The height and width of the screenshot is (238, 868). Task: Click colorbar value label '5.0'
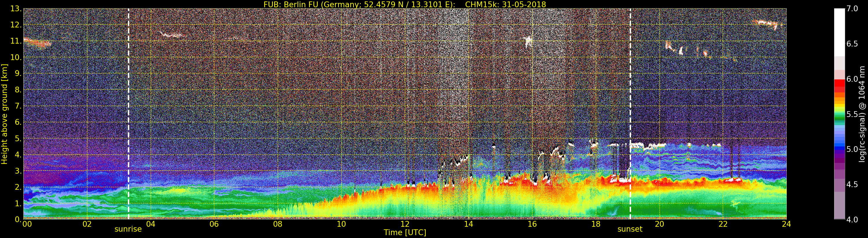point(852,149)
